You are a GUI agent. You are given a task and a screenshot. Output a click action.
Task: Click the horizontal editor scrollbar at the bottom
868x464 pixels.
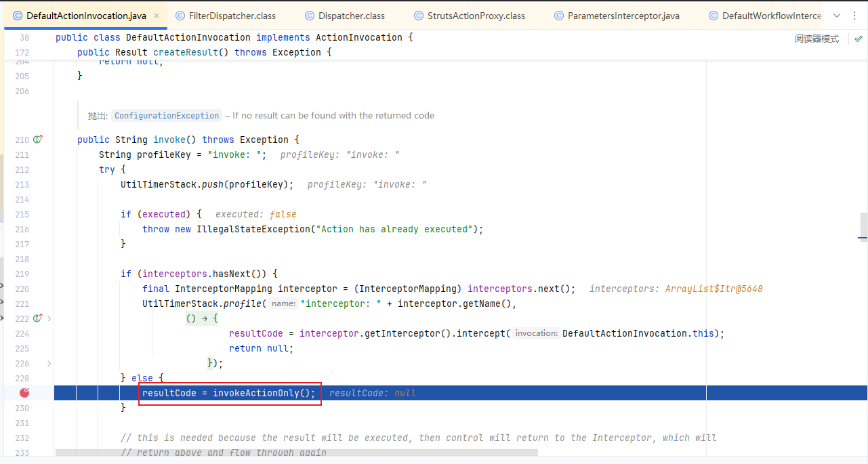click(297, 452)
